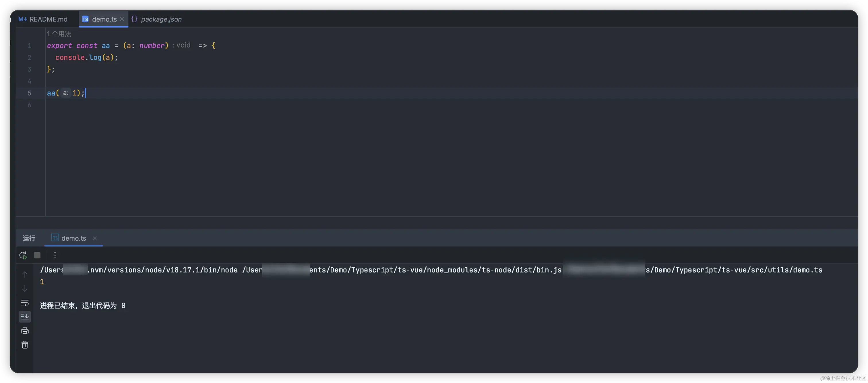Click the scroll up arrow icon
This screenshot has height=383, width=868.
coord(25,274)
